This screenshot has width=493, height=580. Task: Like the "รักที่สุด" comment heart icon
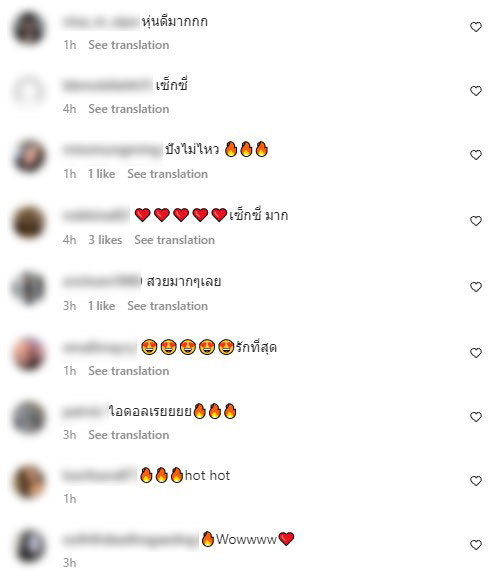pos(476,353)
